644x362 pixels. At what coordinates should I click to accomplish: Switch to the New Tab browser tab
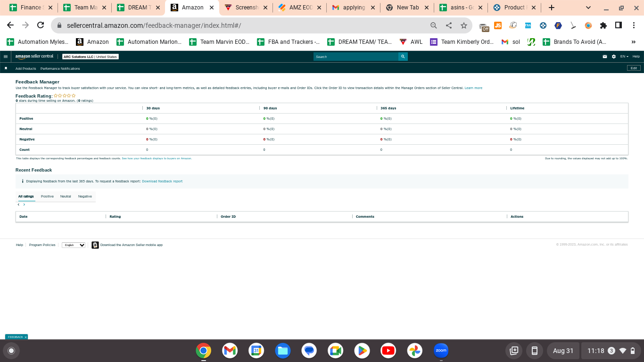(406, 8)
